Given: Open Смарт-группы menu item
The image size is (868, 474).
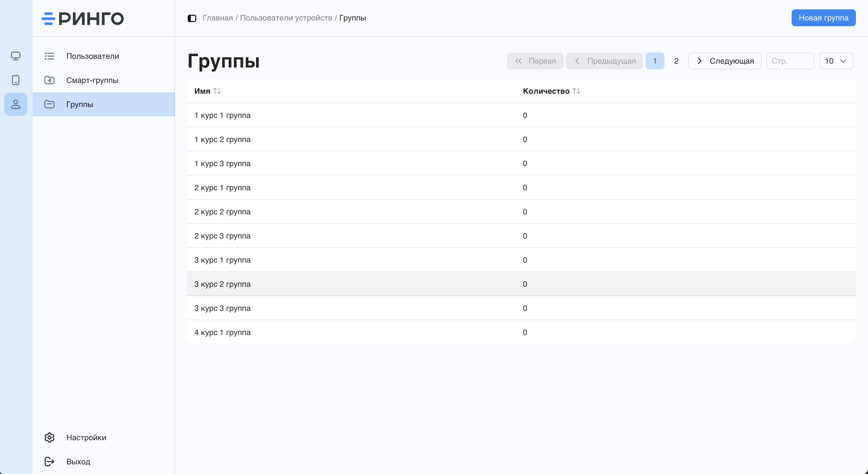Looking at the screenshot, I should 92,80.
